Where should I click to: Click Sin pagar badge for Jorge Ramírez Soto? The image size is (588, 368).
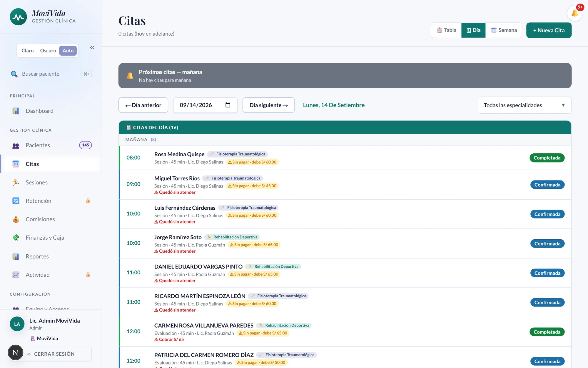[x=254, y=245]
